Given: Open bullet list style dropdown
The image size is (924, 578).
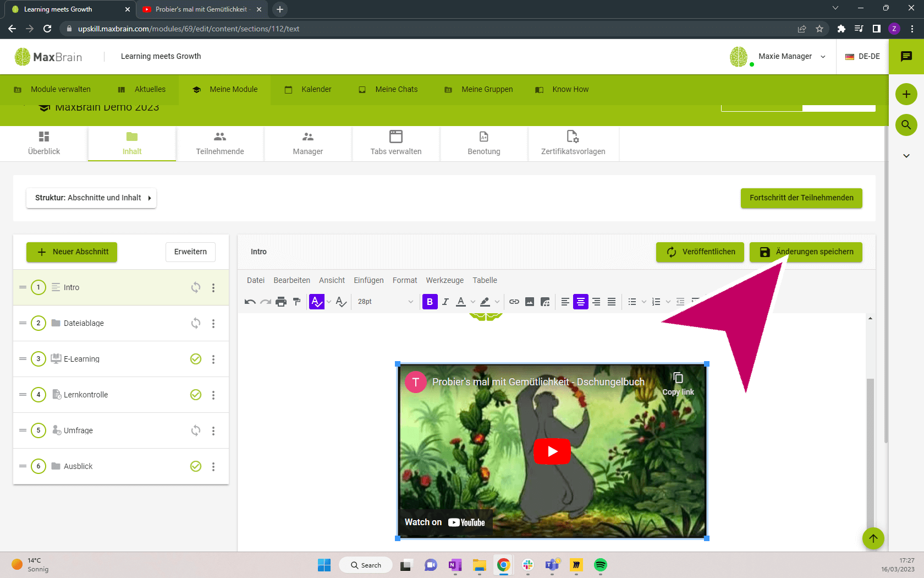Looking at the screenshot, I should click(644, 302).
